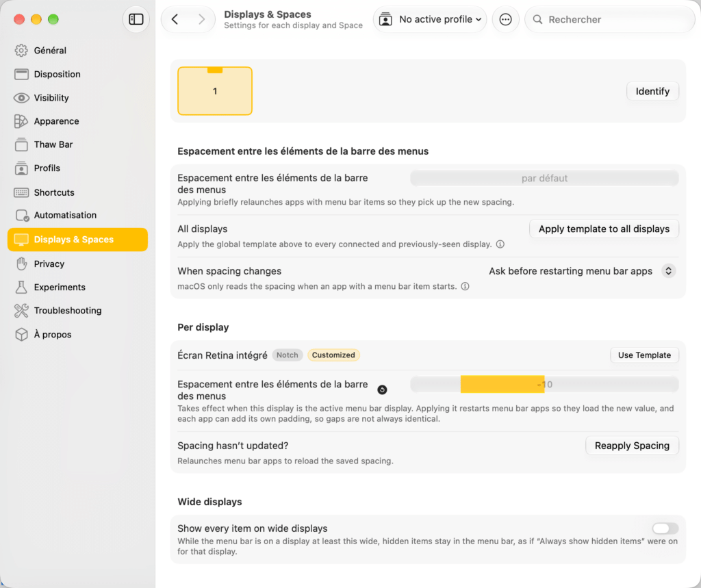Viewport: 701px width, 588px height.
Task: Click the Thaw Bar icon
Action: (21, 144)
